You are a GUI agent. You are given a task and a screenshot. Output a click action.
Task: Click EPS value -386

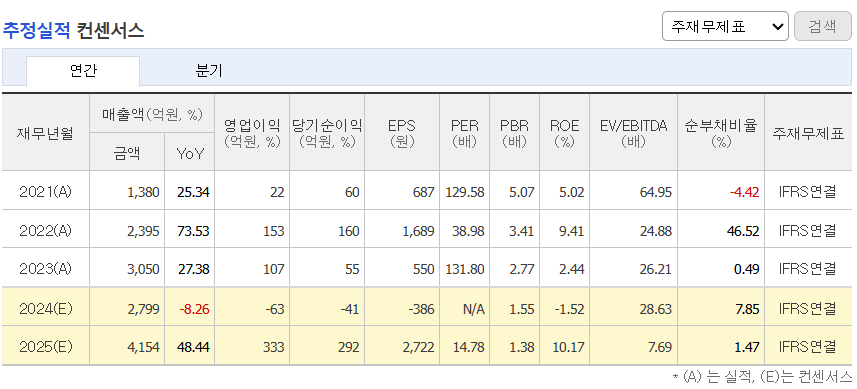coord(421,309)
